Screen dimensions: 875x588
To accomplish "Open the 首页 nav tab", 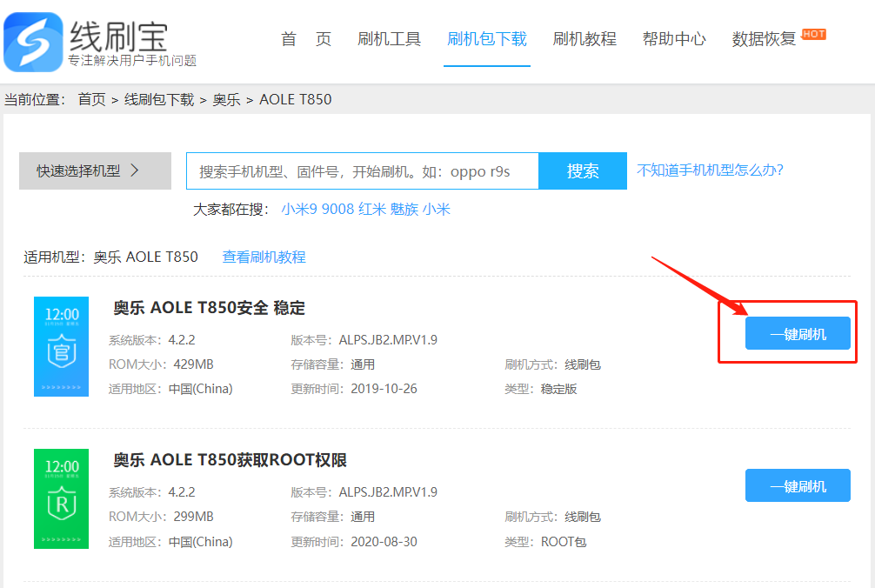I will click(x=306, y=39).
